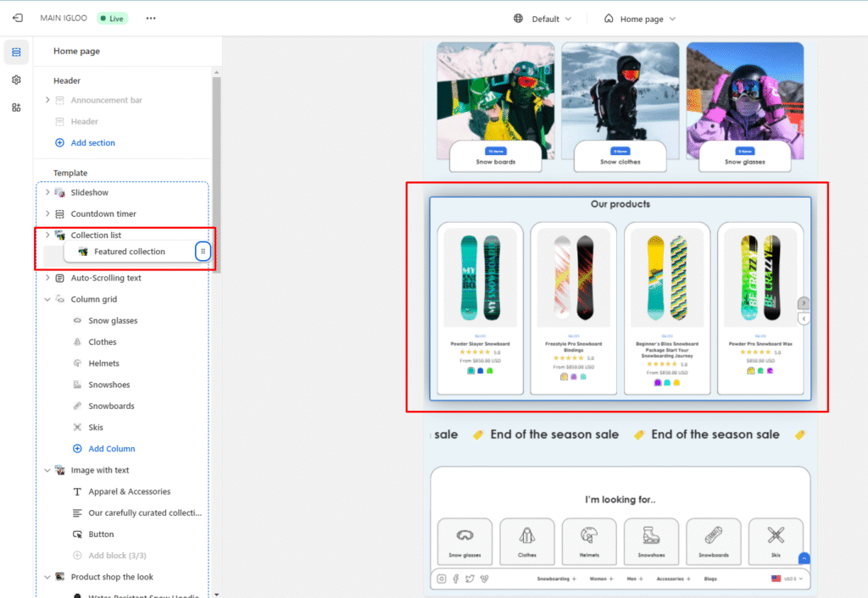Select Snow glasses block in Column grid
The width and height of the screenshot is (868, 598).
click(113, 321)
